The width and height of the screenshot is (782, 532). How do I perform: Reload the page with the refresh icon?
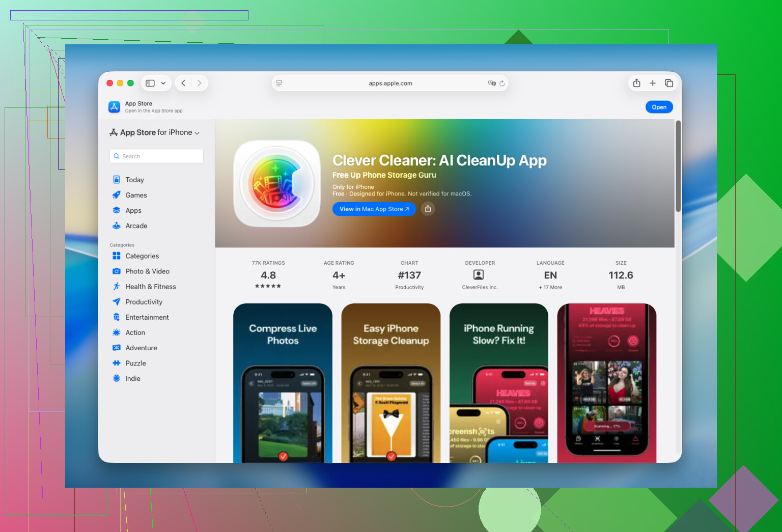point(502,83)
